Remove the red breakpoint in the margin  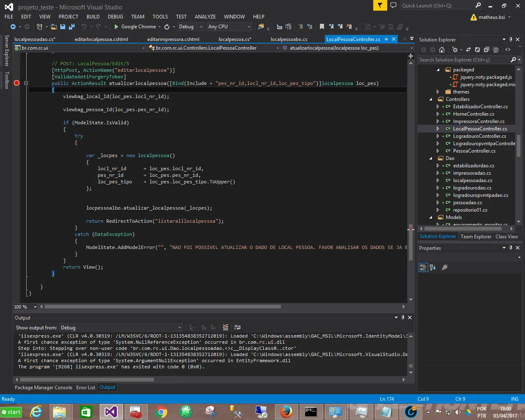pyautogui.click(x=17, y=83)
